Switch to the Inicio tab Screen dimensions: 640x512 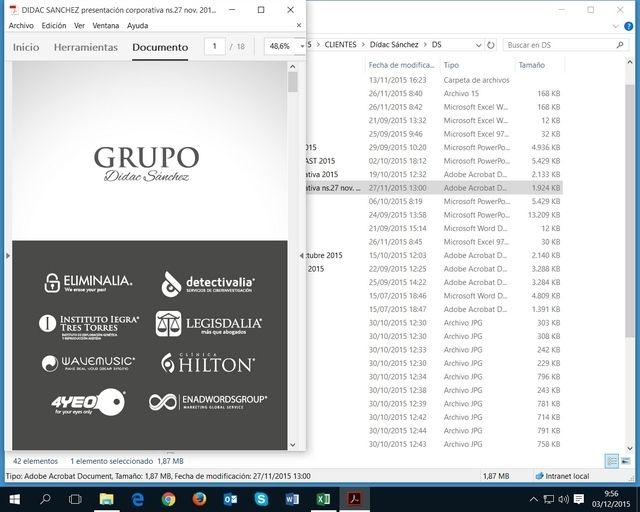pos(26,47)
